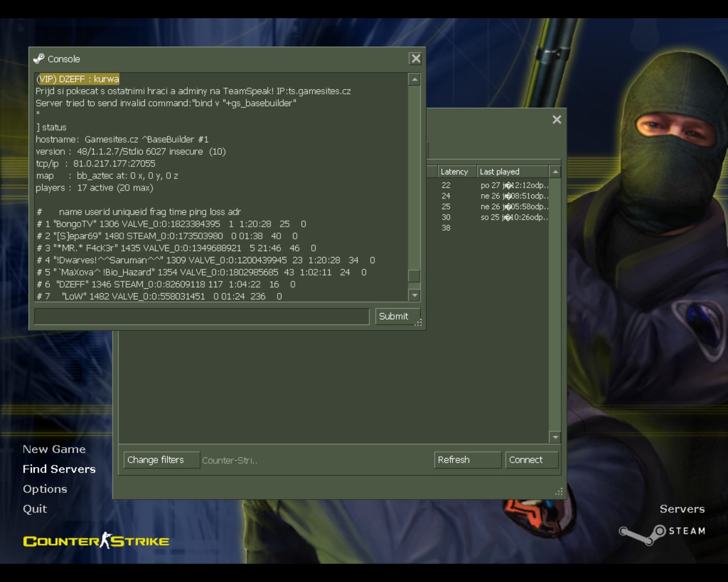Click the '] status' command line
This screenshot has height=582, width=728.
point(51,127)
